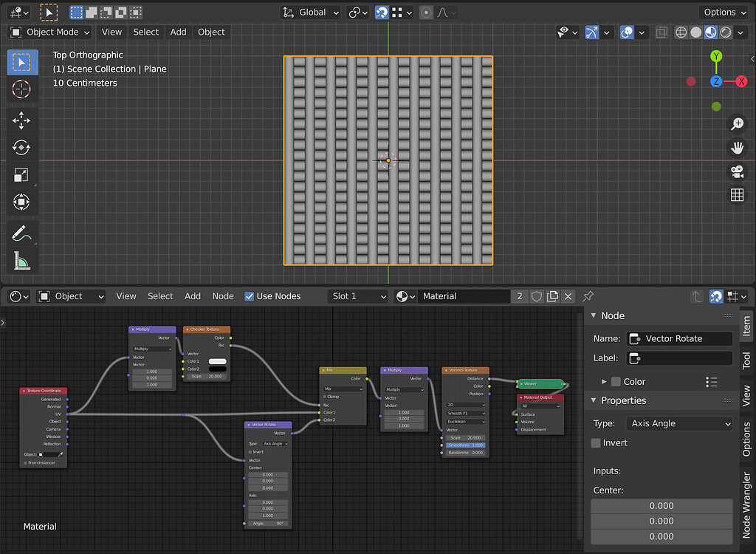The image size is (756, 554).
Task: Open color presets list icon beside Color
Action: point(712,382)
